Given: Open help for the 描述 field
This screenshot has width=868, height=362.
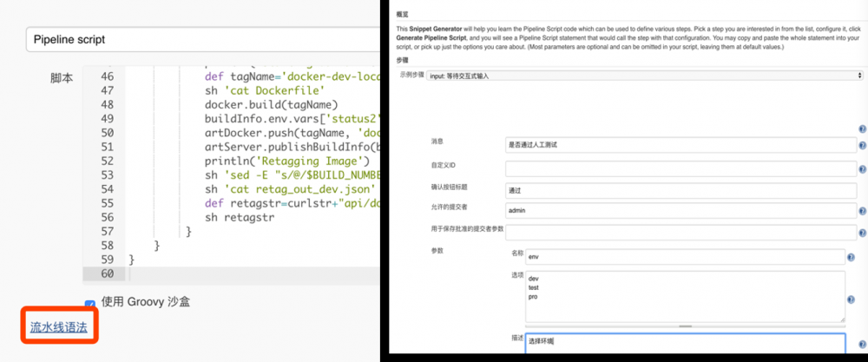Looking at the screenshot, I should click(x=862, y=345).
